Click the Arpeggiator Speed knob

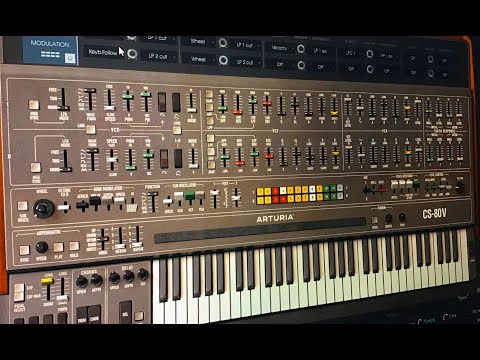[x=41, y=247]
